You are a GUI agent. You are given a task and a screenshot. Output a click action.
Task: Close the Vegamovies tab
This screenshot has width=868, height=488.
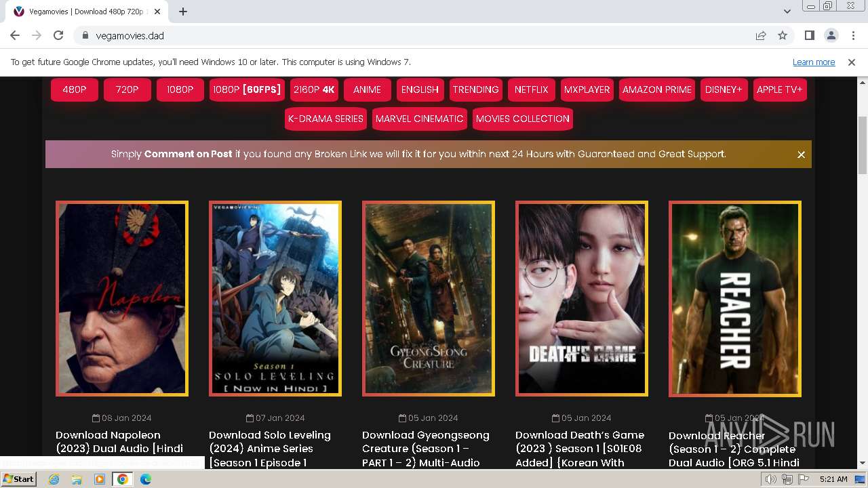click(x=158, y=12)
